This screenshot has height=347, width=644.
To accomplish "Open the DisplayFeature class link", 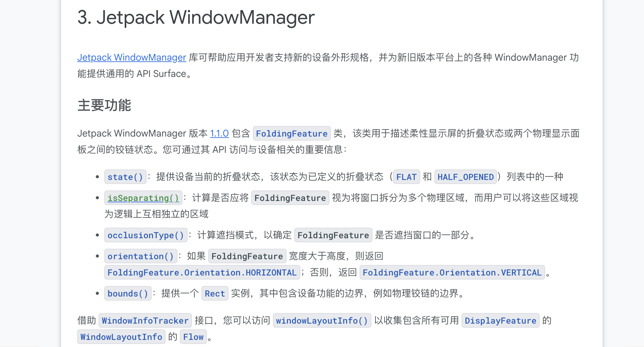I will coord(500,321).
